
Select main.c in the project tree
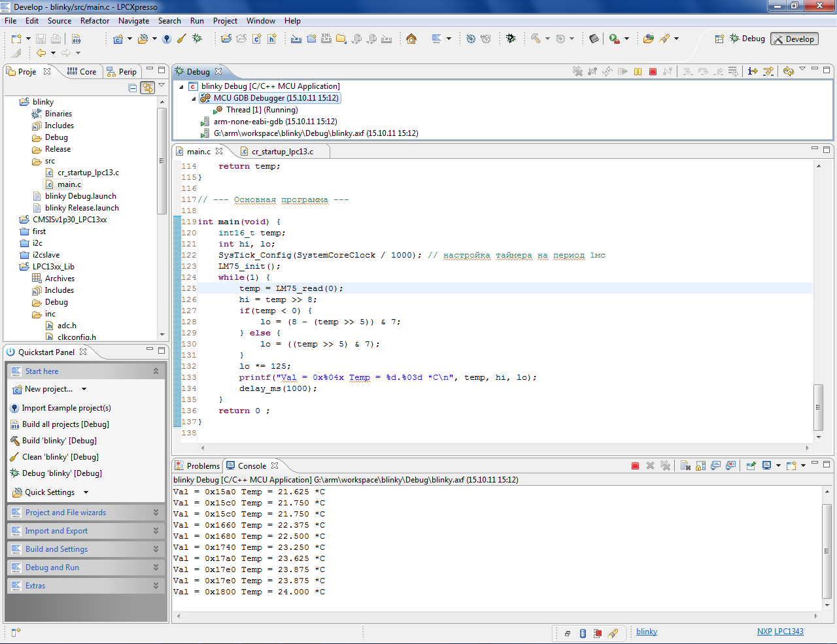point(69,184)
